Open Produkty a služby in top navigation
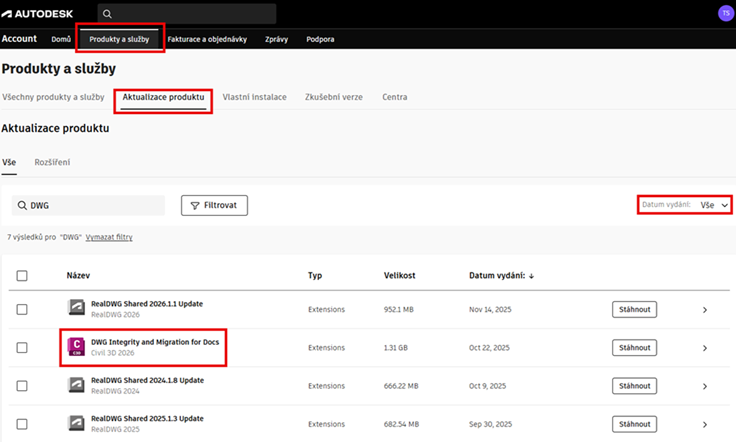736x442 pixels. pos(119,39)
